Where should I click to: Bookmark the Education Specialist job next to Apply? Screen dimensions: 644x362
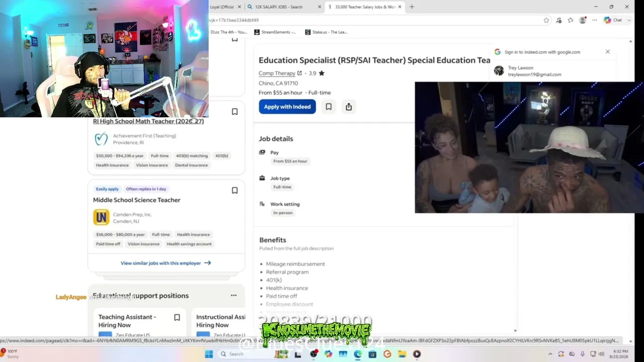coord(329,107)
